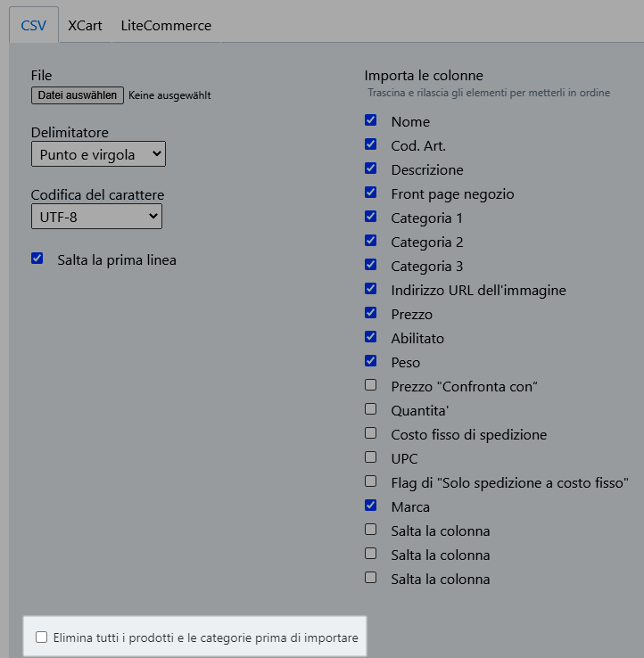
Task: Enable the Quantita' column checkbox
Action: click(x=371, y=409)
